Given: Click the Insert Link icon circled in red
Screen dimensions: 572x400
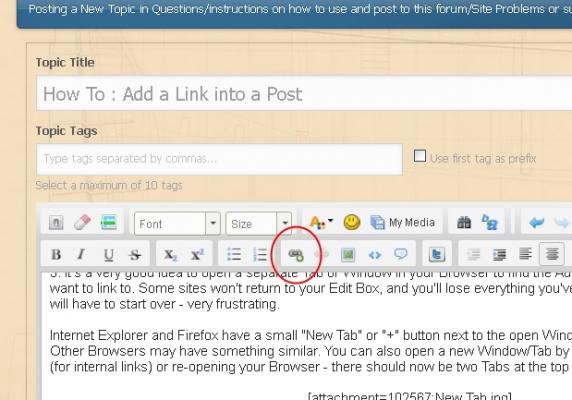Looking at the screenshot, I should click(296, 255).
